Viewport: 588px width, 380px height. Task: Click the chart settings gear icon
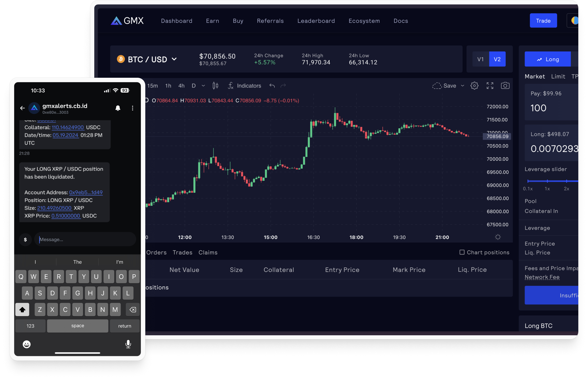475,86
